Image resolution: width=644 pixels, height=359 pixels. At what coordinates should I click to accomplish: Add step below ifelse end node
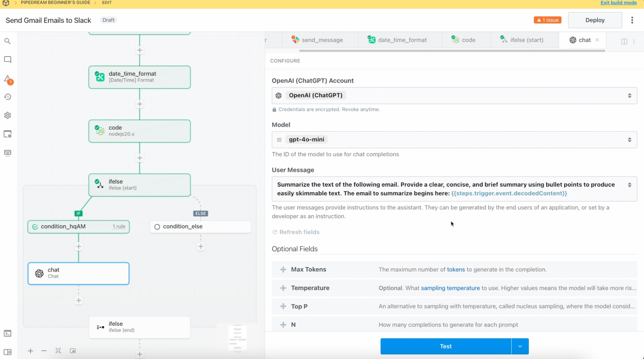tap(140, 354)
